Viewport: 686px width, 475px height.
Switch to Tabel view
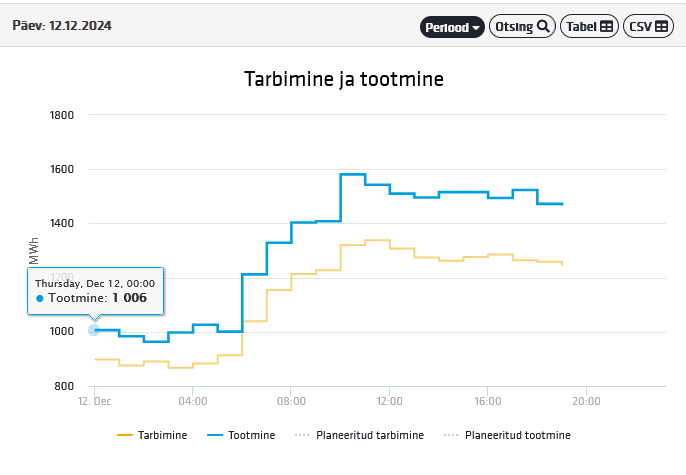tap(588, 27)
